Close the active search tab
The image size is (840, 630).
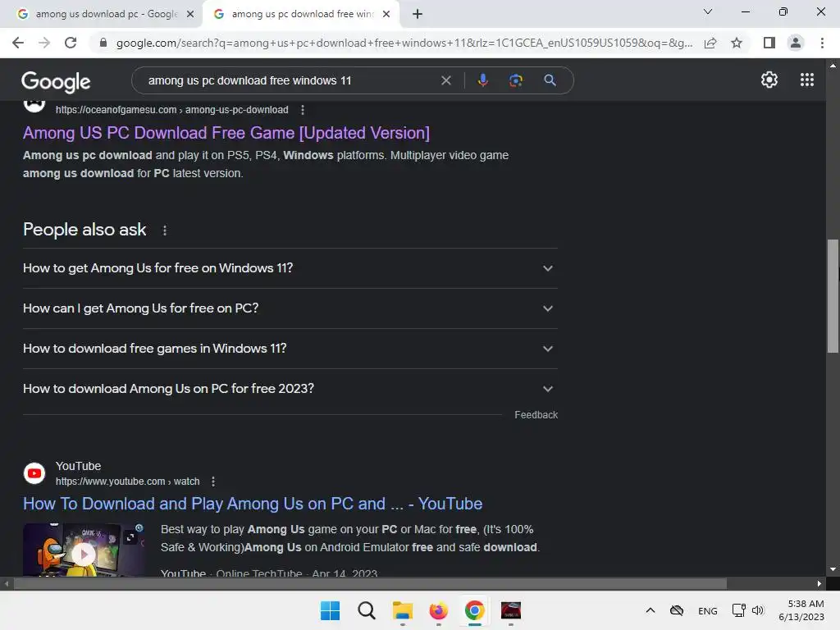click(386, 15)
